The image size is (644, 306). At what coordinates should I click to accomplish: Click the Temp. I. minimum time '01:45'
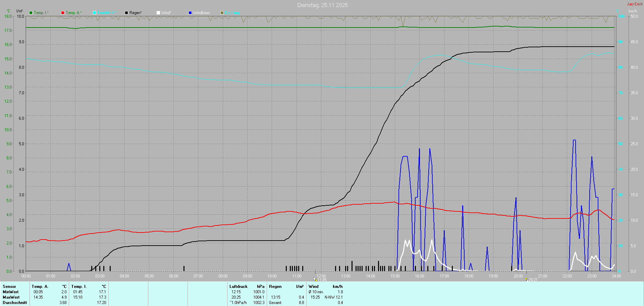[x=78, y=292]
